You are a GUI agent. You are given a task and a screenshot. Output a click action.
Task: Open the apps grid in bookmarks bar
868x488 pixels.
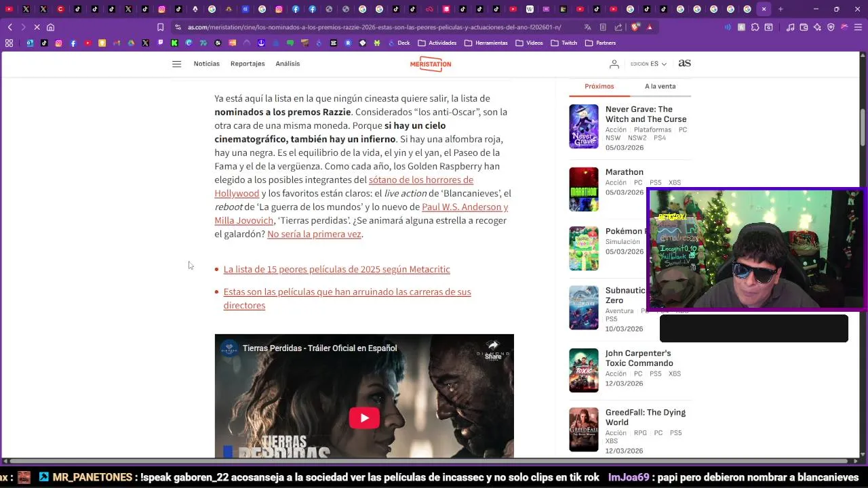coord(9,43)
